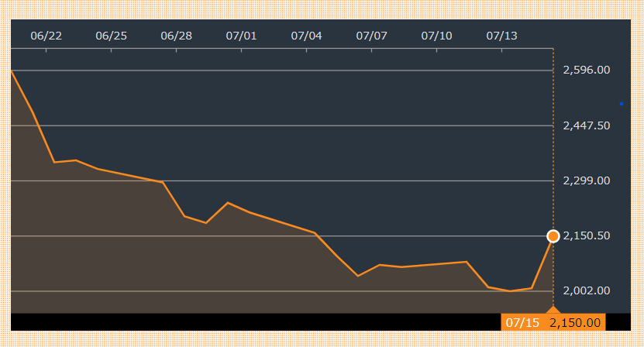This screenshot has height=347, width=644.
Task: Click the 06/28 date axis label
Action: pyautogui.click(x=176, y=36)
